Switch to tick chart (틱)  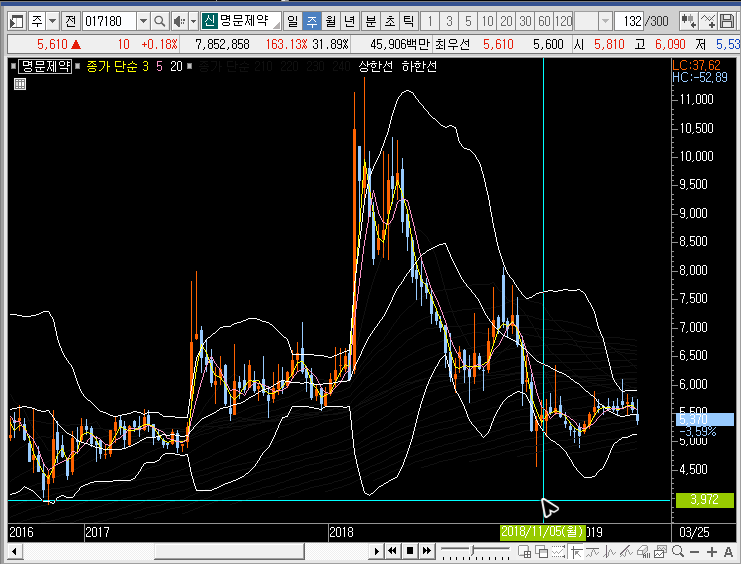pos(408,21)
